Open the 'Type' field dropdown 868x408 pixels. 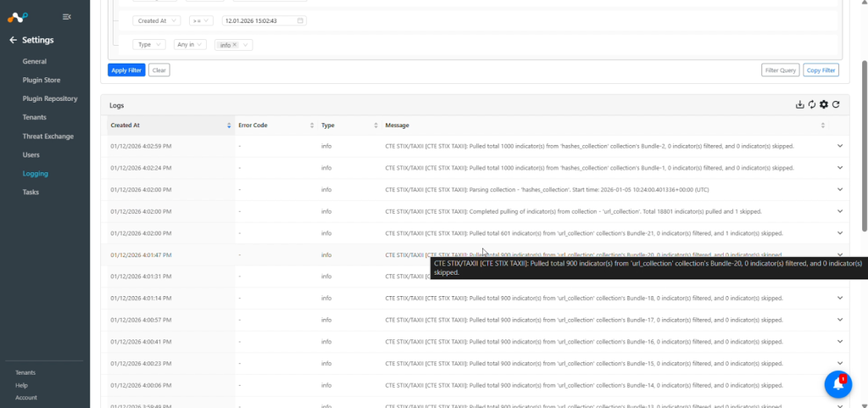[149, 45]
